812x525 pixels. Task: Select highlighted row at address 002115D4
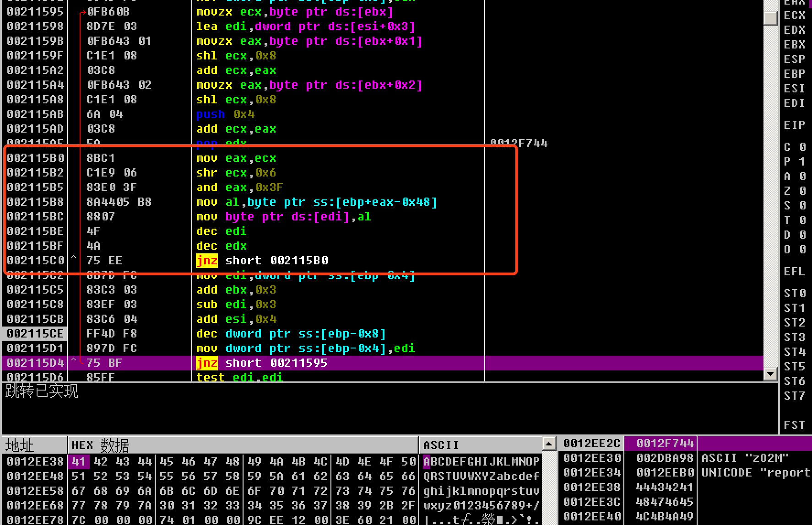coord(382,363)
